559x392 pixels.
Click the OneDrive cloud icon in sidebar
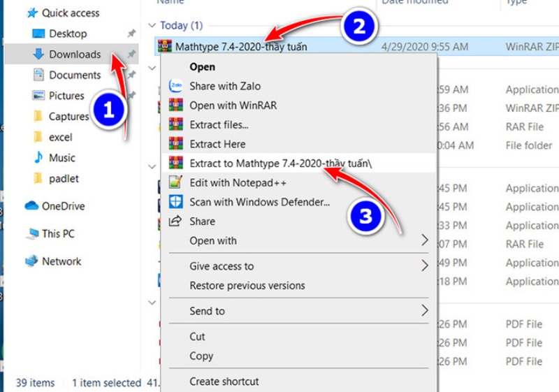31,206
